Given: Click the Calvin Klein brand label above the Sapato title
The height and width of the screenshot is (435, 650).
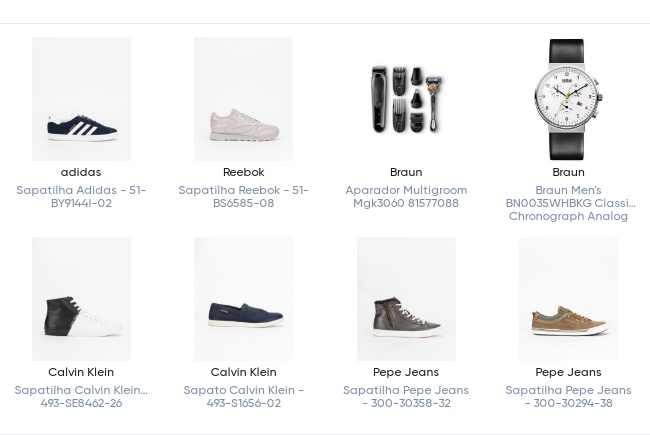Looking at the screenshot, I should (243, 372).
